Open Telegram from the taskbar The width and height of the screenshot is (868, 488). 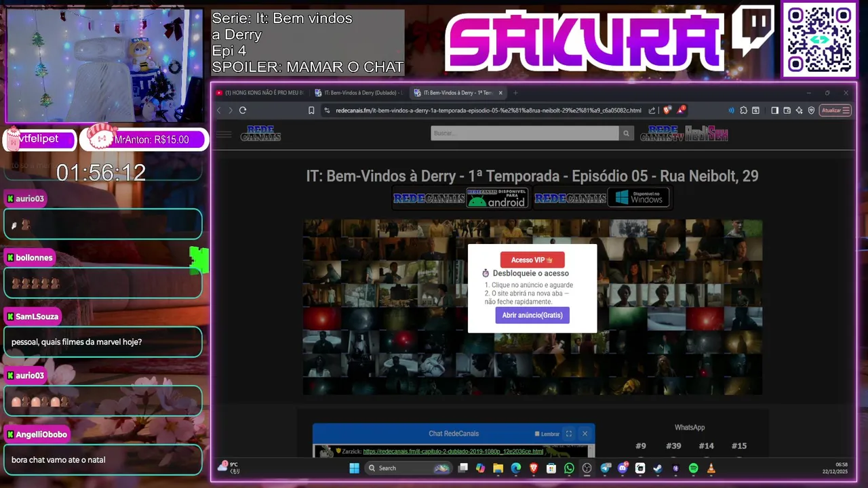tap(605, 468)
